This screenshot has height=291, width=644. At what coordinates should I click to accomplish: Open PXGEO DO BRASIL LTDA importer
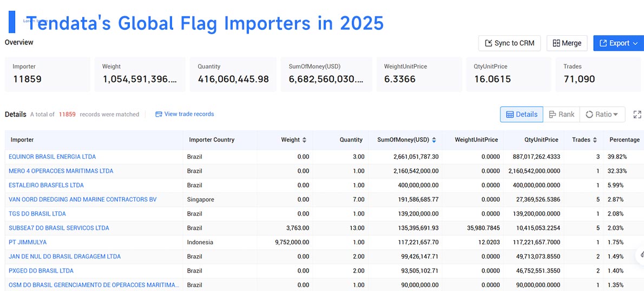[x=41, y=271]
